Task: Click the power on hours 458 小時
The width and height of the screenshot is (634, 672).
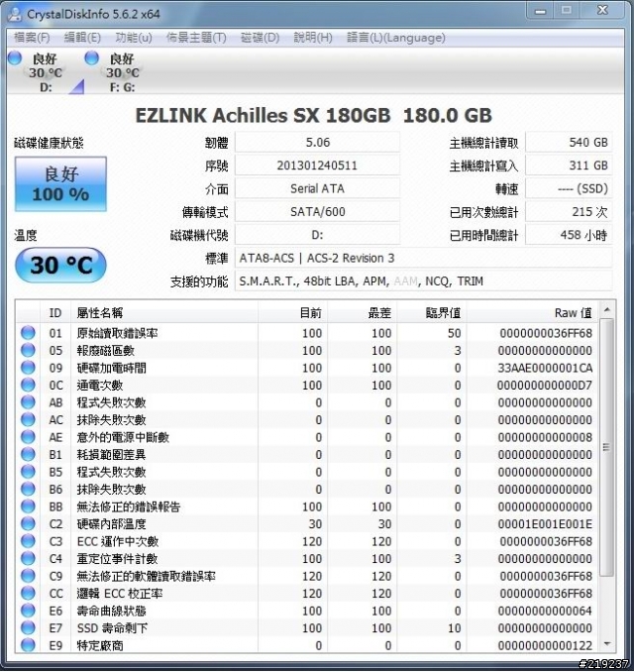Action: [569, 235]
